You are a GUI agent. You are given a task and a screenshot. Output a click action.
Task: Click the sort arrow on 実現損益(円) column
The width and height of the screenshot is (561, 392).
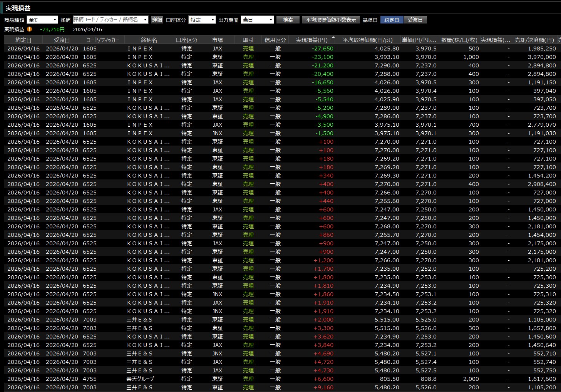point(333,37)
